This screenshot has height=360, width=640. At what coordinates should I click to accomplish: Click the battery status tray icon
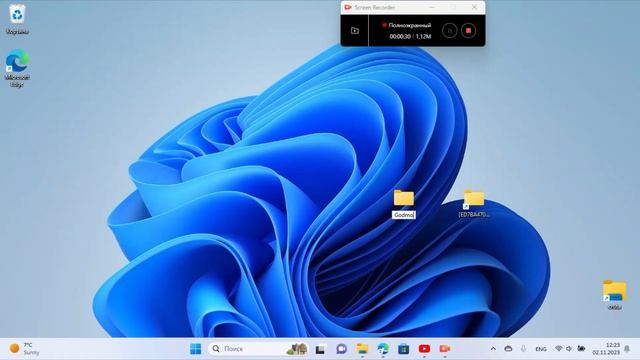tap(581, 349)
